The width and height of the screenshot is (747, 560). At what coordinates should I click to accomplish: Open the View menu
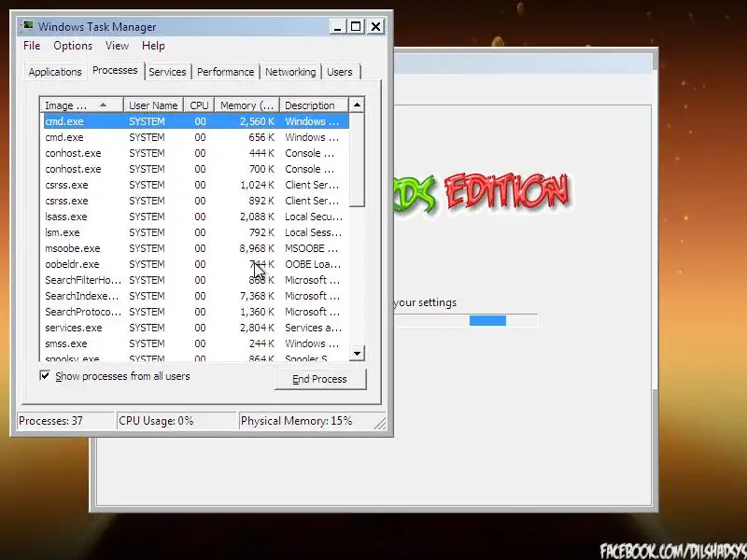click(118, 46)
